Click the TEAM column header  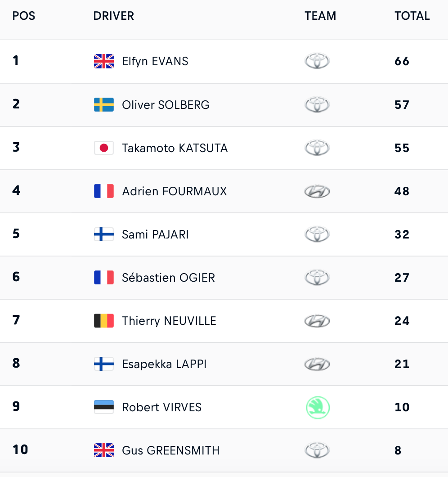[321, 16]
